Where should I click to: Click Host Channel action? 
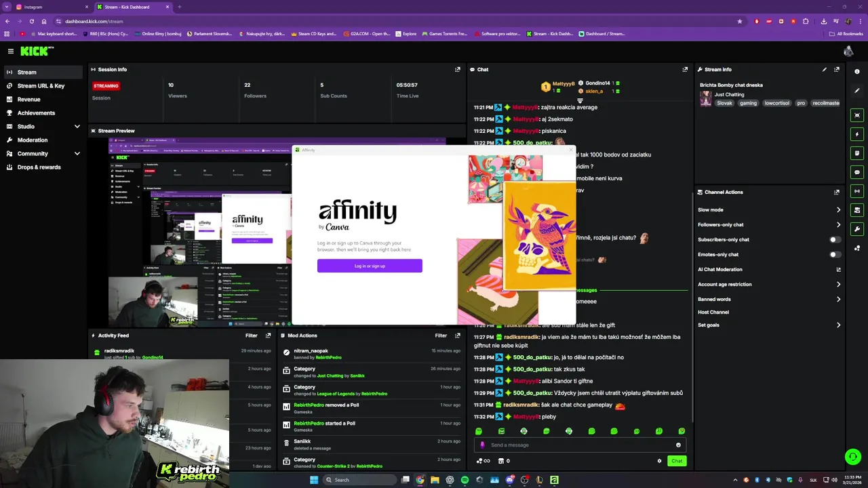coord(713,312)
